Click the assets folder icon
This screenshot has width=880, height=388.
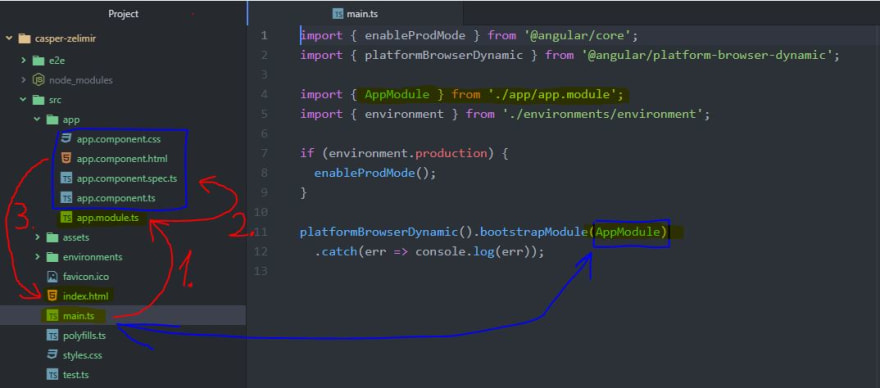(52, 237)
